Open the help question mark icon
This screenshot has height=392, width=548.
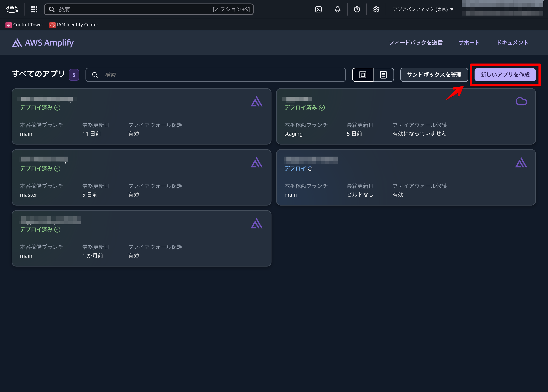(357, 9)
